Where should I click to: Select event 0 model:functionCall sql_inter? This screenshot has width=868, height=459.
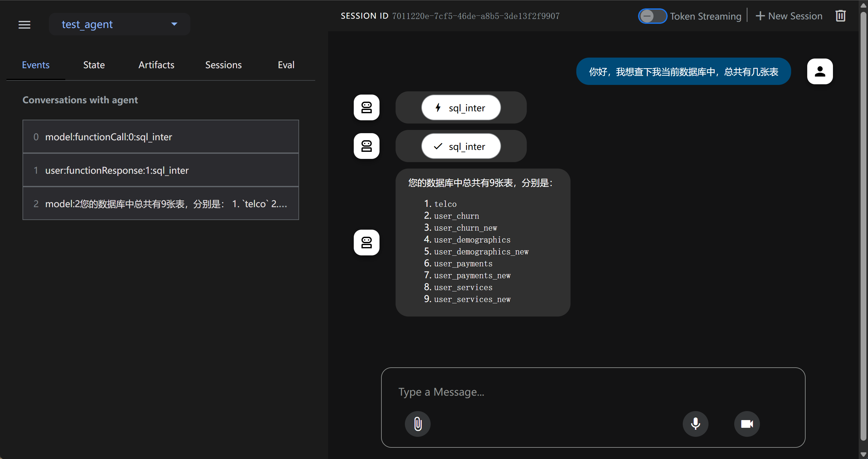(x=161, y=137)
